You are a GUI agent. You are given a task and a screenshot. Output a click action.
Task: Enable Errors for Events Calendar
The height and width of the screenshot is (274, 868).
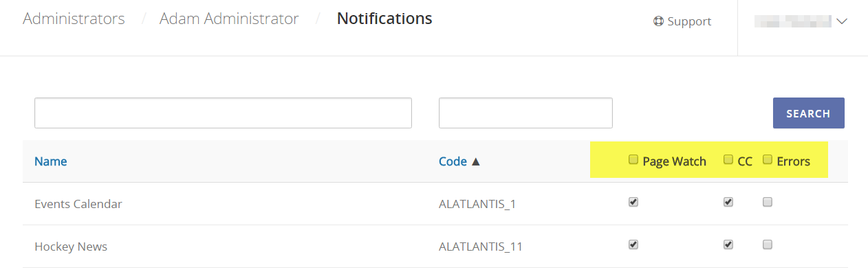(768, 202)
